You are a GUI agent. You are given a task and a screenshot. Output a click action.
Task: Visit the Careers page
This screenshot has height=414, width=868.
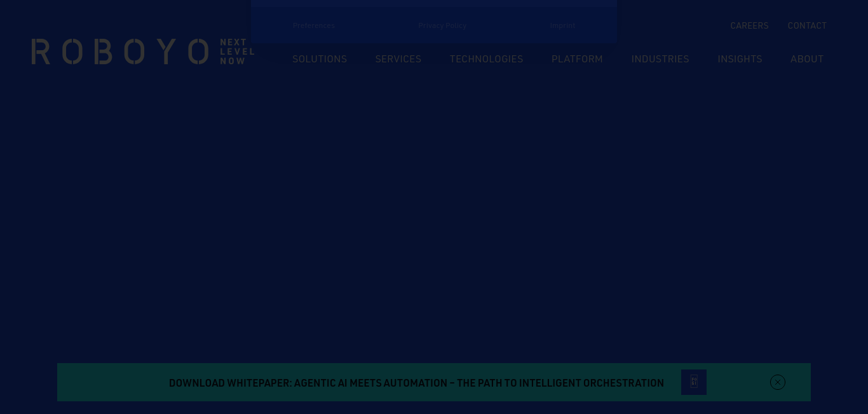tap(749, 26)
